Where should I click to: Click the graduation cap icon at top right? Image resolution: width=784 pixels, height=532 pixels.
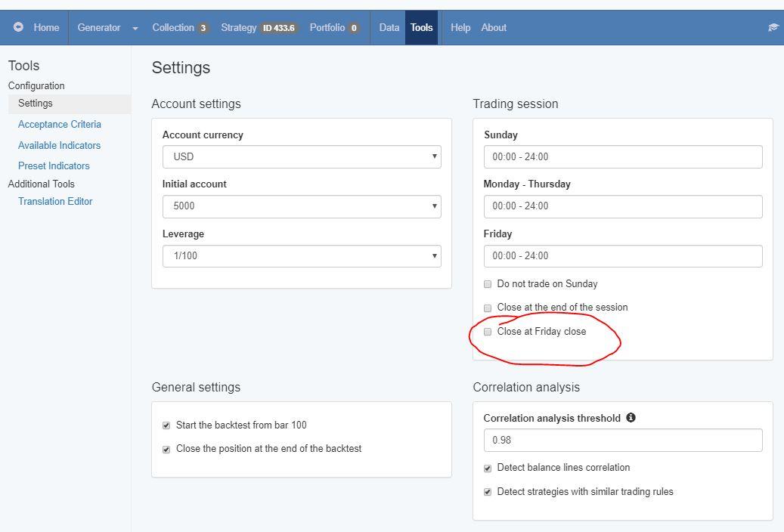[773, 27]
